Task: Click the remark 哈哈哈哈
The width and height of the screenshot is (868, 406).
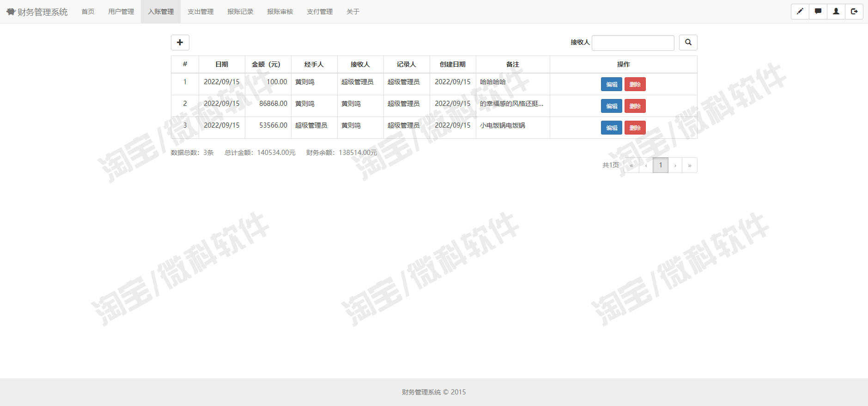Action: [x=493, y=82]
